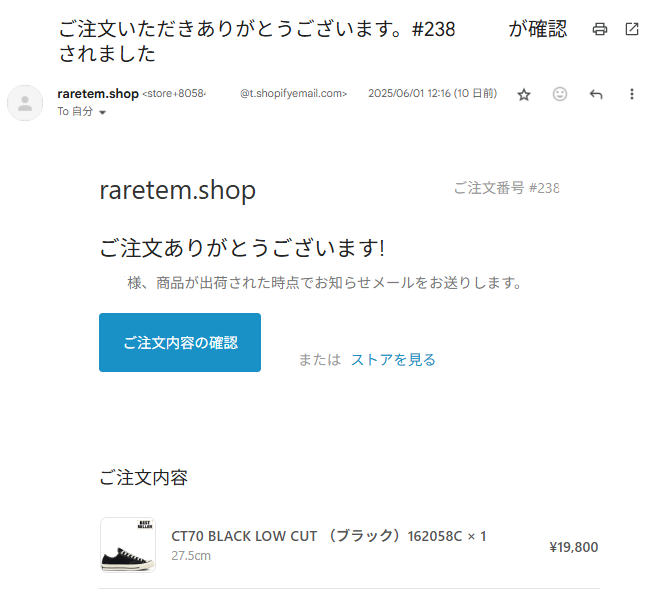Expand recipient details arrow beside To 自分
The height and width of the screenshot is (600, 655).
click(102, 112)
